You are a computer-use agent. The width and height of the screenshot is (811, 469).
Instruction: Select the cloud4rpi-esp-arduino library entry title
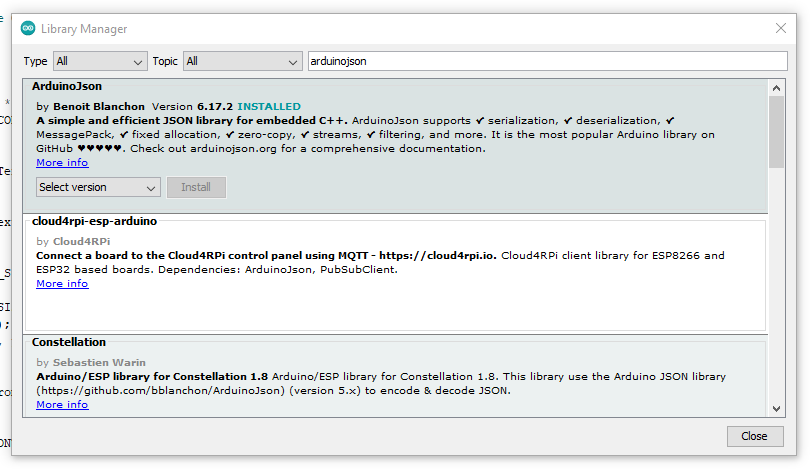pos(94,221)
